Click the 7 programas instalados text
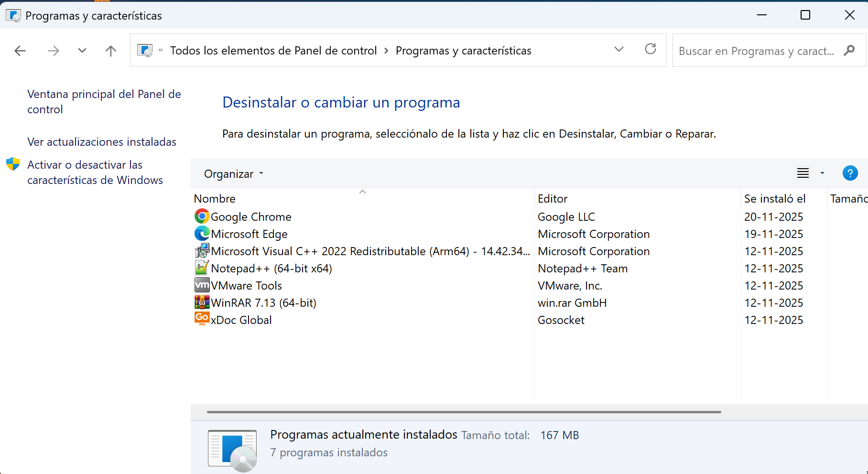The image size is (868, 474). coord(329,452)
